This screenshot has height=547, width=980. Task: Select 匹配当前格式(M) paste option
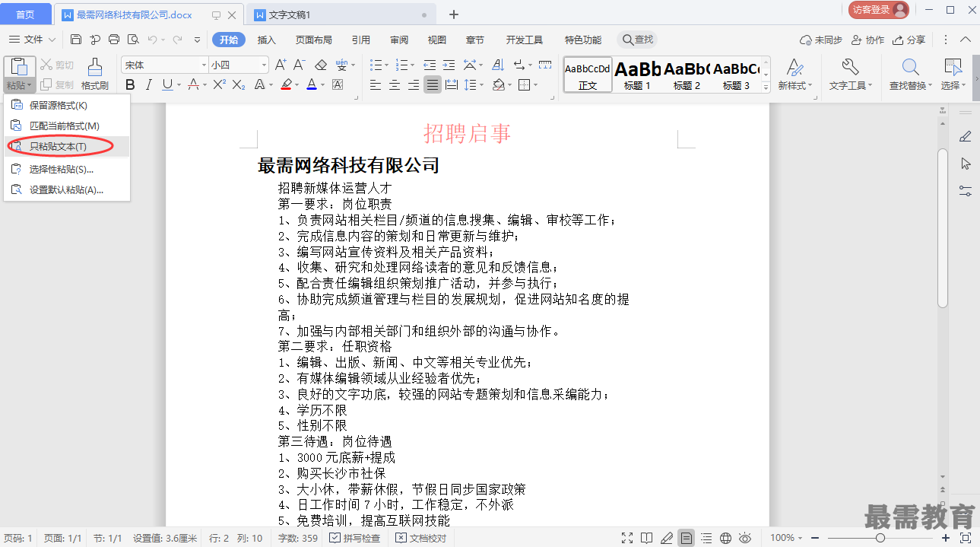point(67,126)
